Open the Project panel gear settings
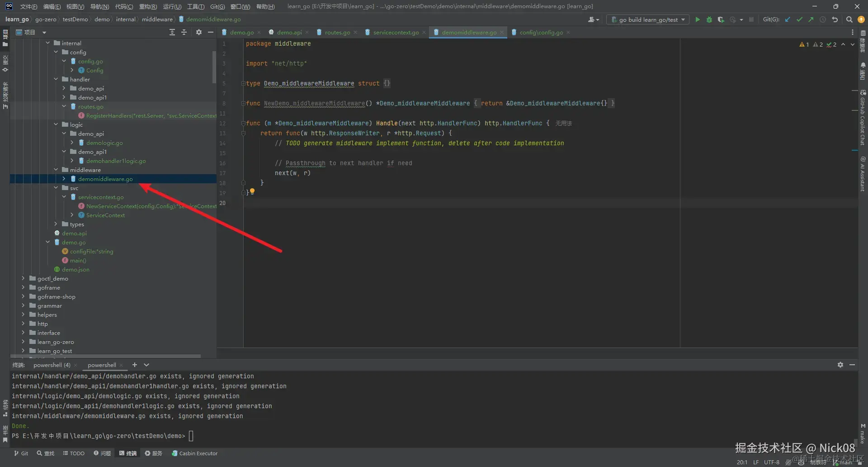Image resolution: width=868 pixels, height=467 pixels. [198, 32]
